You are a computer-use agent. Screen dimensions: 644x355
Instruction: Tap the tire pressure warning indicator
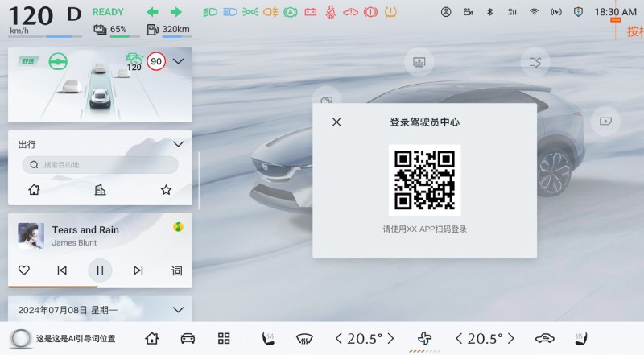point(390,12)
